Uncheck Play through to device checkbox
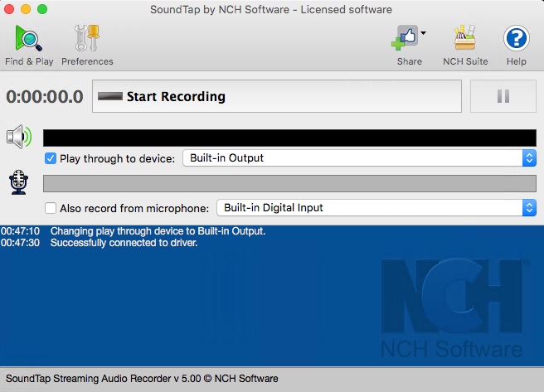This screenshot has width=544, height=392. [x=51, y=158]
